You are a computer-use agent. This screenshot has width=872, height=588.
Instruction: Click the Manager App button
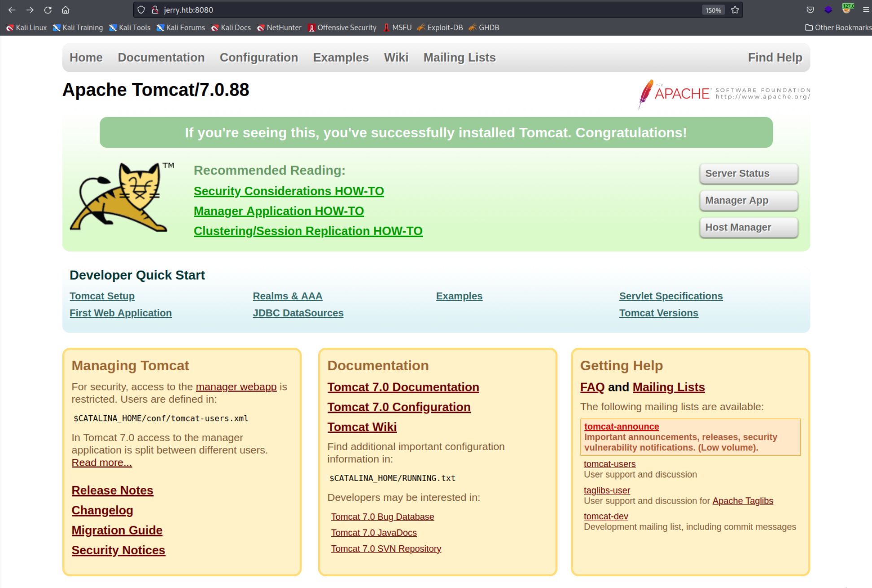(x=749, y=200)
